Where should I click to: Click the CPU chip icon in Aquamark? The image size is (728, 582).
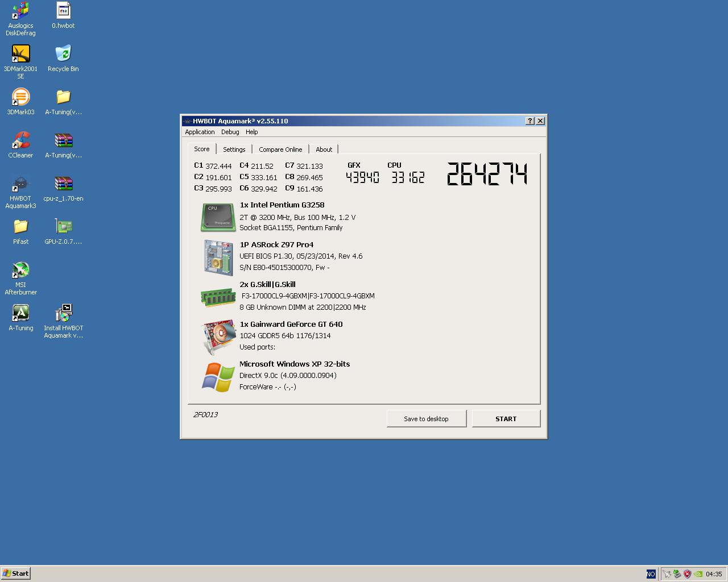(x=218, y=217)
